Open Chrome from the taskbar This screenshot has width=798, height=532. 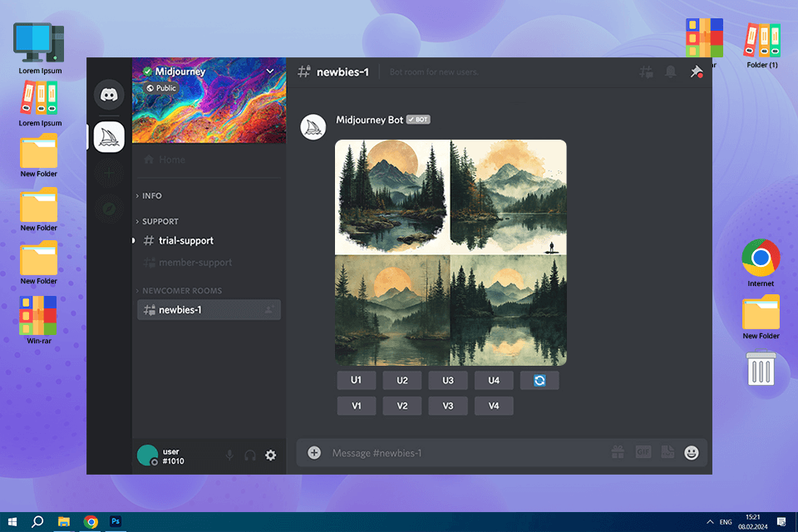click(x=91, y=522)
